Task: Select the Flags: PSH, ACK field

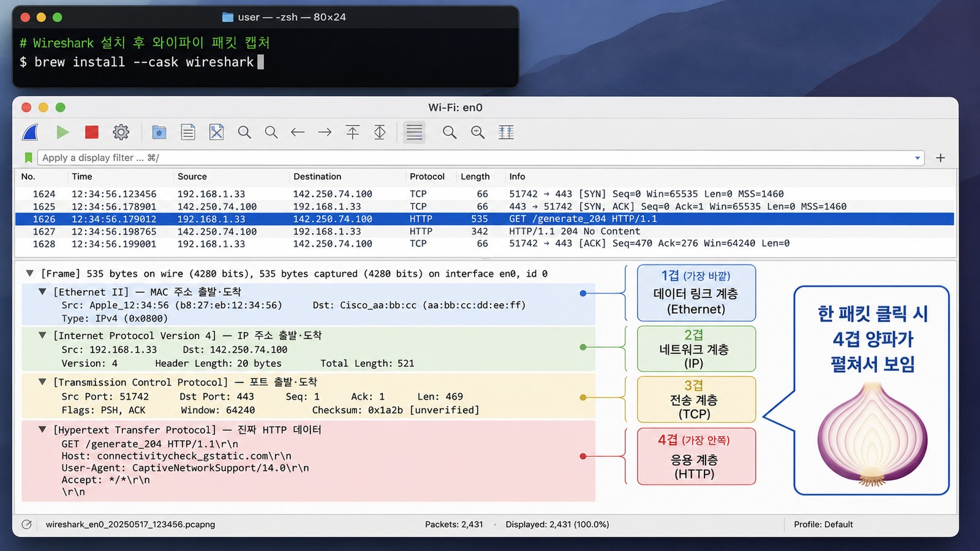Action: coord(104,410)
